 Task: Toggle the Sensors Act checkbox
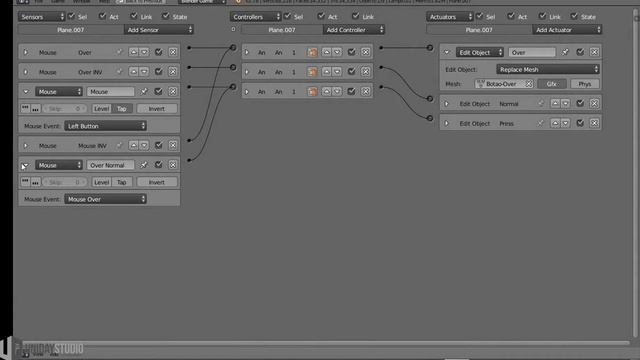[102, 16]
